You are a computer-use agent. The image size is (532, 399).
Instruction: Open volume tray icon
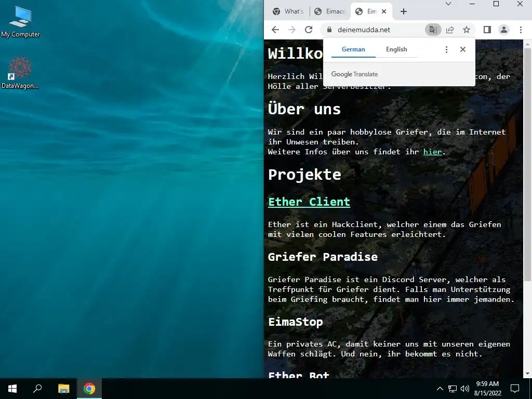[x=465, y=389]
